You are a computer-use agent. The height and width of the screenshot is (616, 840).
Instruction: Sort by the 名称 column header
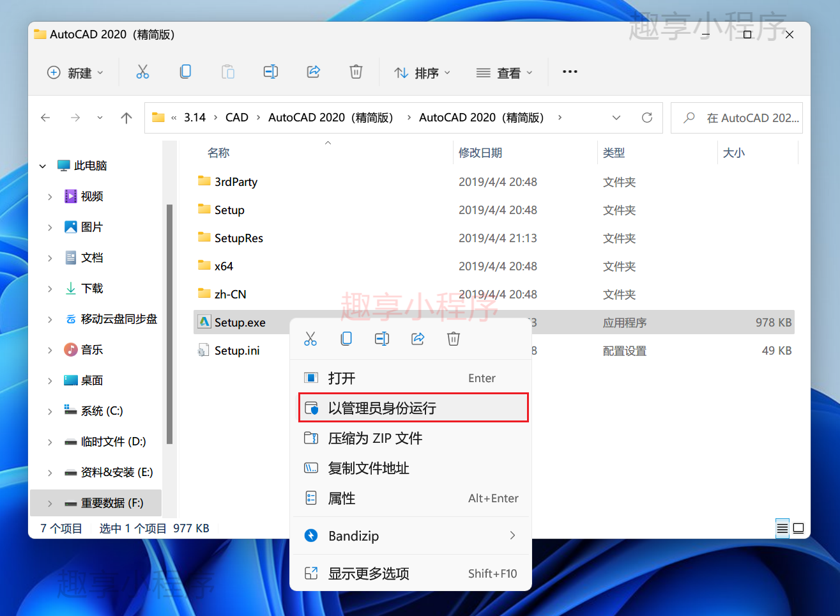coord(218,153)
